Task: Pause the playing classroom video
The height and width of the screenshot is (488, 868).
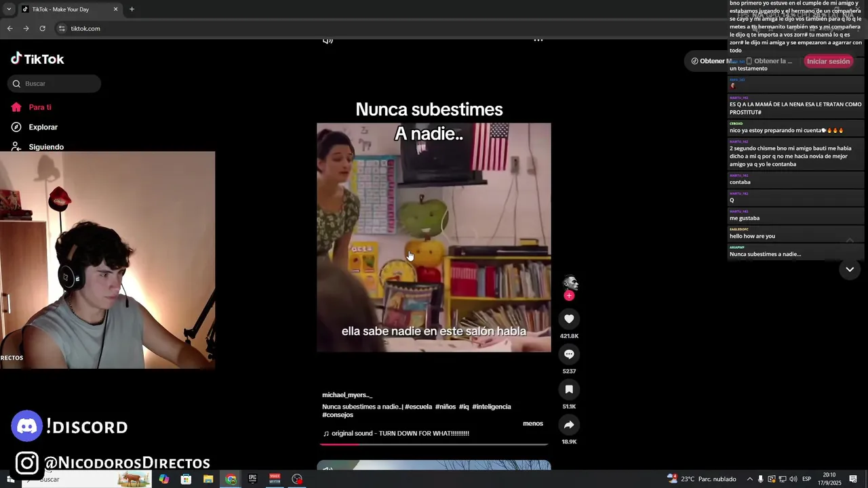Action: (434, 237)
